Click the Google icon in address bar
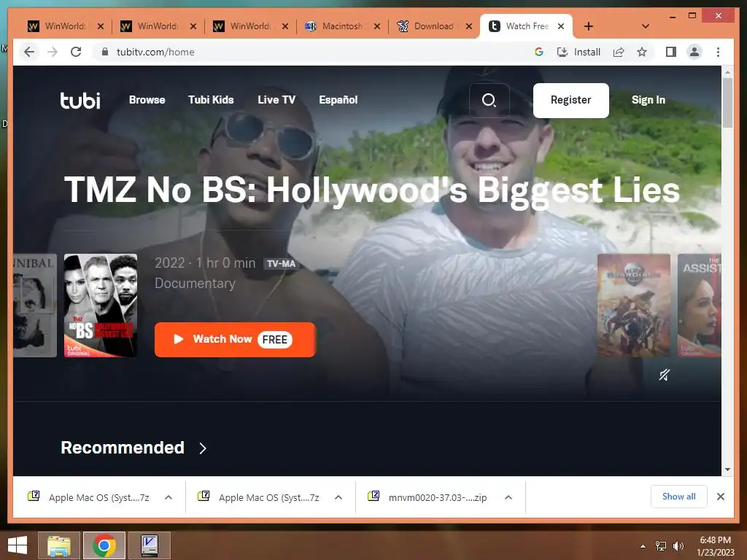 (539, 52)
